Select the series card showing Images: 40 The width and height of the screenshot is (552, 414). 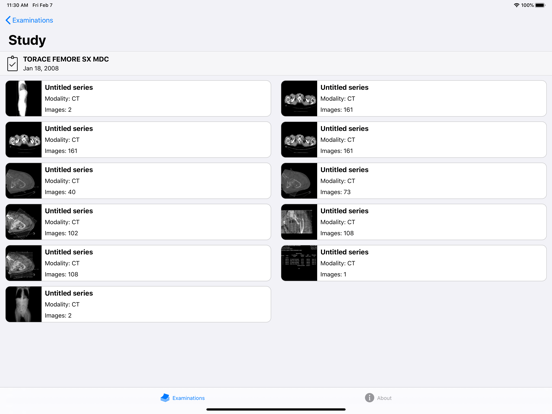coord(138,181)
